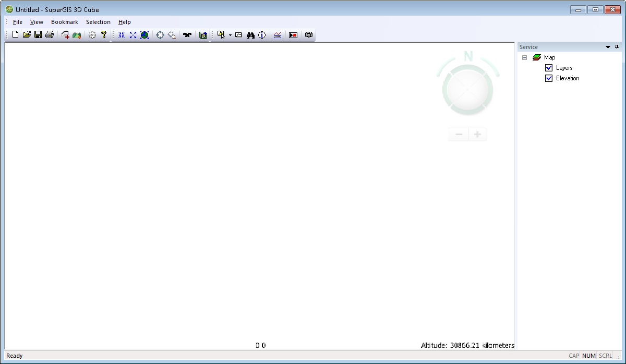
Task: Activate the black bird fly tool
Action: tap(187, 35)
